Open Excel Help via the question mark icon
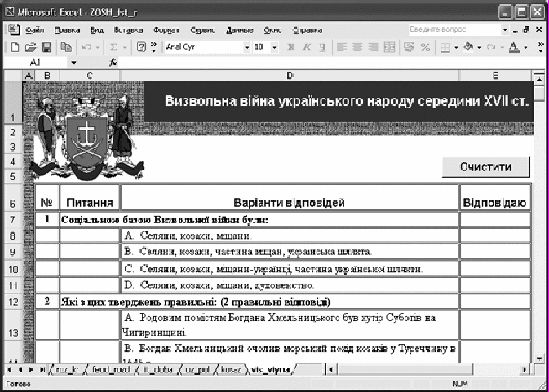Screen dimensions: 549x392 141,47
